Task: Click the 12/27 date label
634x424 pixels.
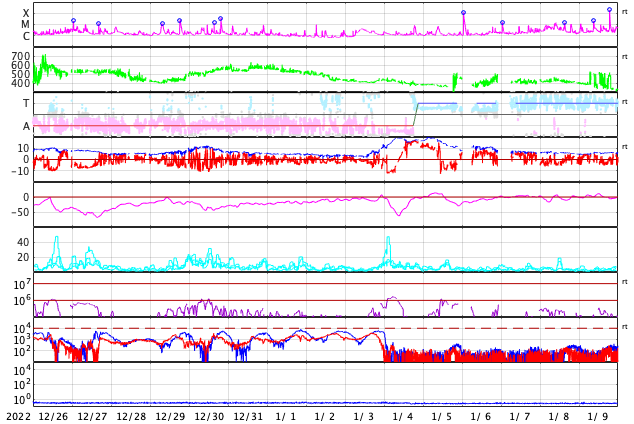Action: (x=92, y=417)
